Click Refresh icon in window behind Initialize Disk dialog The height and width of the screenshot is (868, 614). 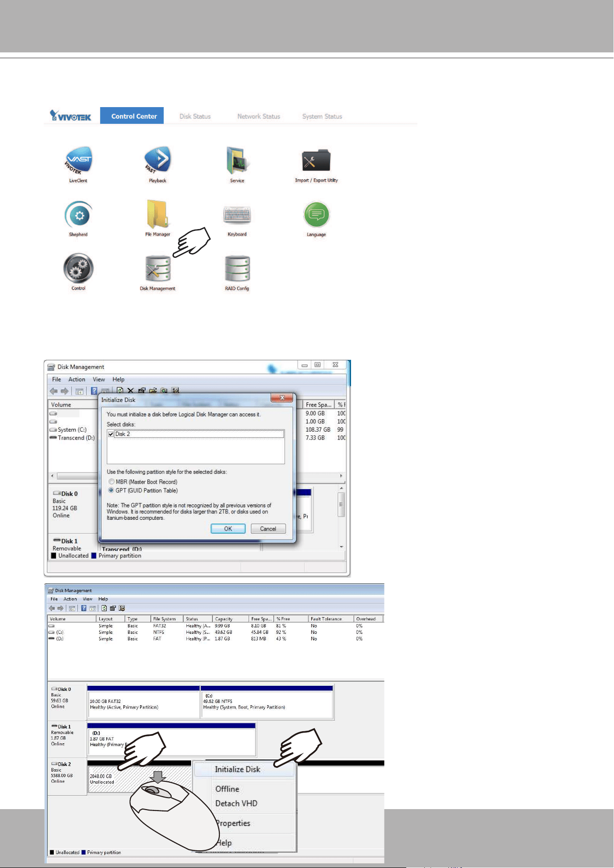pyautogui.click(x=120, y=391)
